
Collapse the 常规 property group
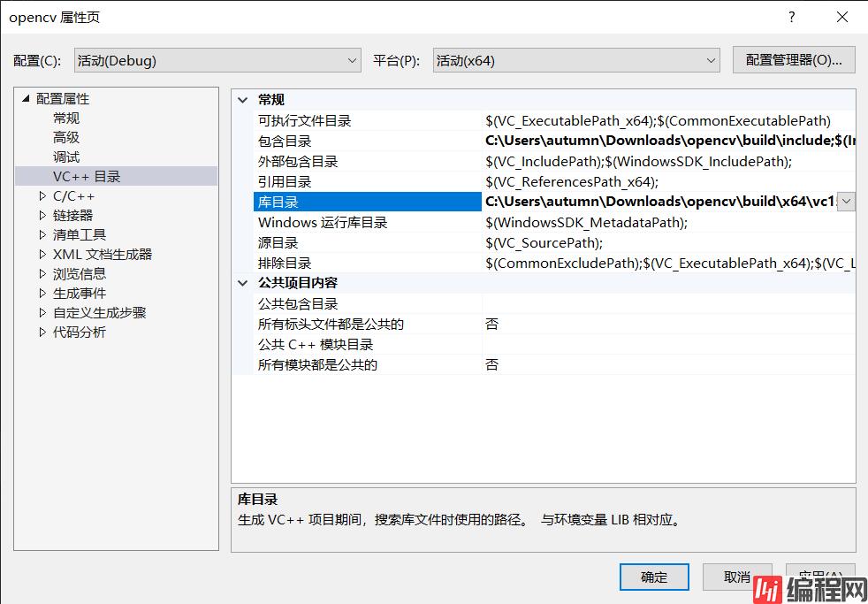243,100
